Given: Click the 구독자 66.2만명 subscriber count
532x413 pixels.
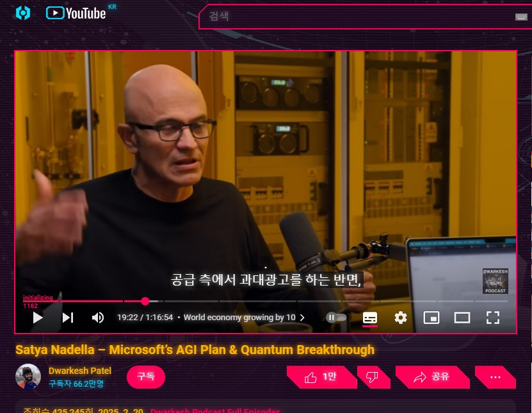Looking at the screenshot, I should (x=76, y=384).
